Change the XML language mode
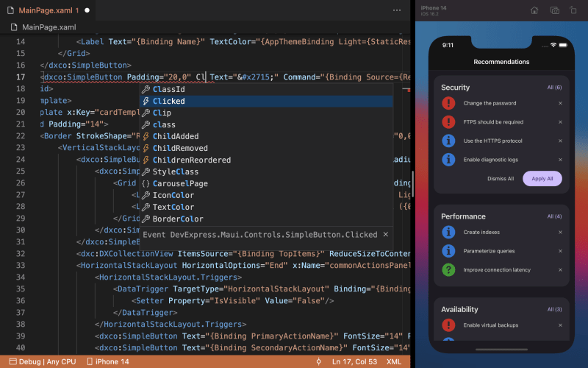 click(393, 361)
